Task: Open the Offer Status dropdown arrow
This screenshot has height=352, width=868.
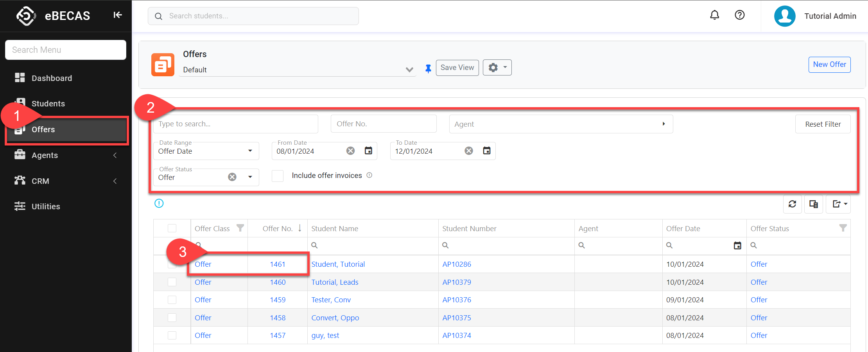Action: (250, 177)
